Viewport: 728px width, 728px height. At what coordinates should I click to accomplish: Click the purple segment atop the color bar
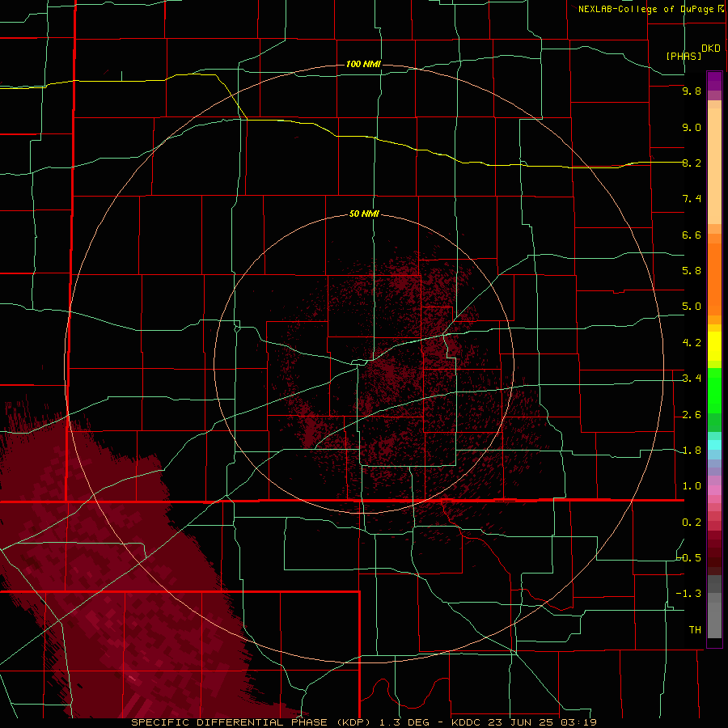(714, 81)
